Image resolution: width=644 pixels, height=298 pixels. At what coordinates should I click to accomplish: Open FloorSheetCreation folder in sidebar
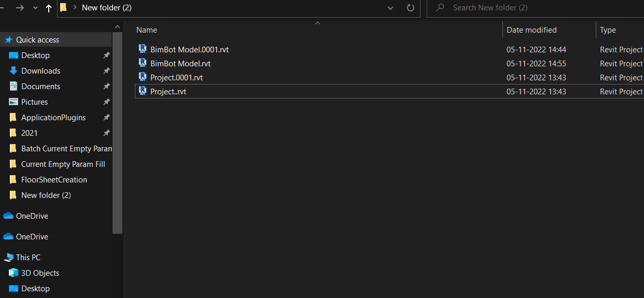(x=54, y=179)
